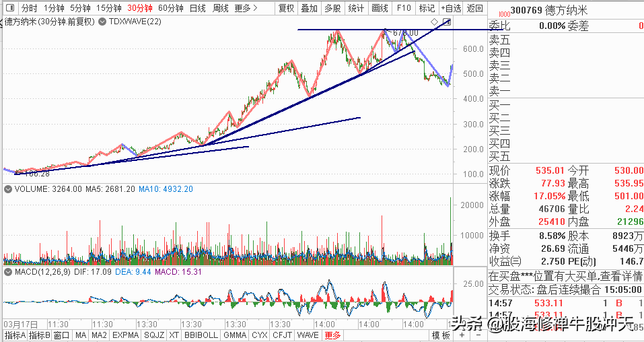Viewport: 644px width, 342px height.
Task: Click the 涨幅 17.05% value
Action: pos(550,196)
